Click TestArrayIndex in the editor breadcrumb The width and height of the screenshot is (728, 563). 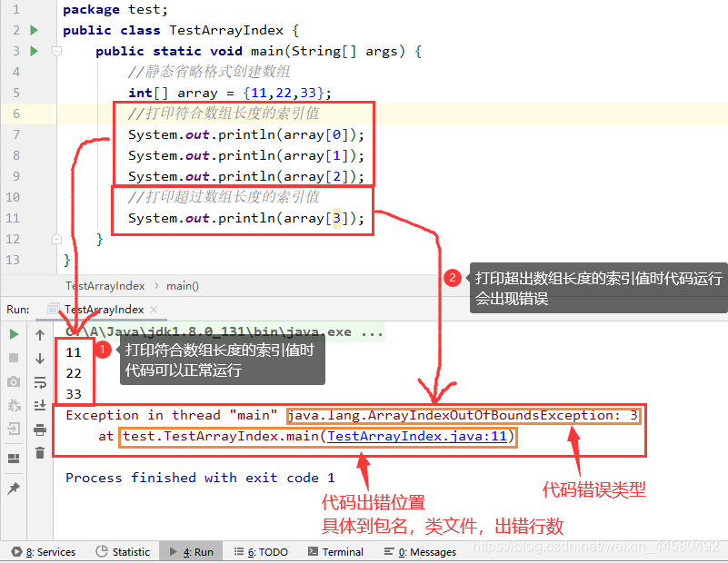click(105, 286)
